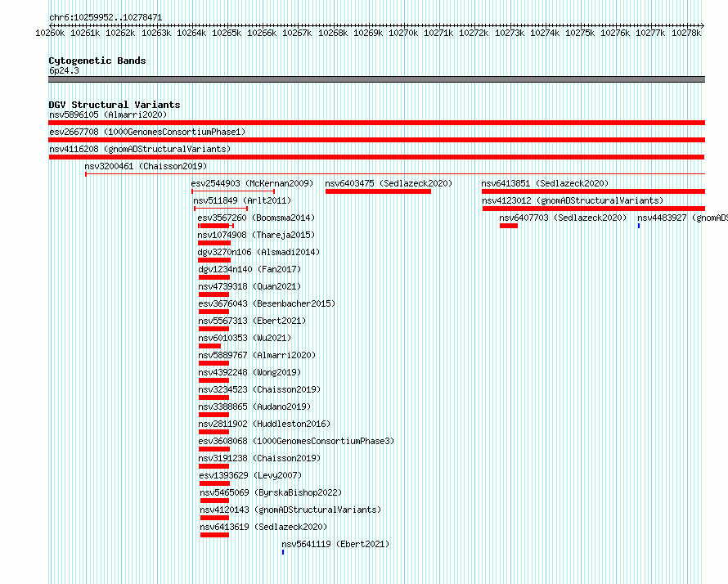
Task: Open nsv2811902 (Huddleston2016) label
Action: click(264, 424)
